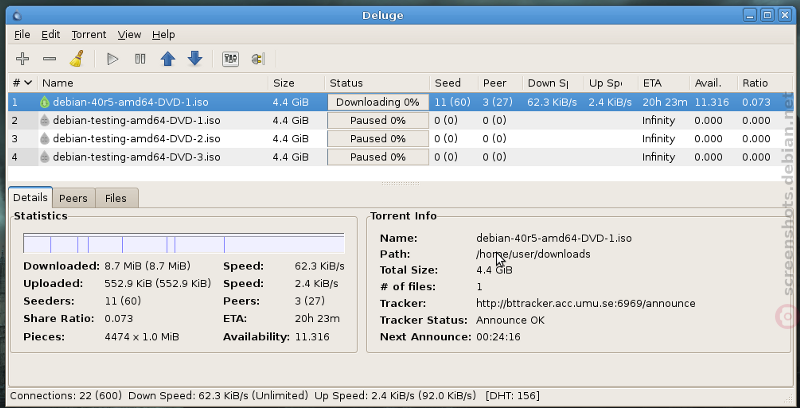Click the Resume play icon in toolbar
Image resolution: width=800 pixels, height=408 pixels.
pyautogui.click(x=112, y=59)
